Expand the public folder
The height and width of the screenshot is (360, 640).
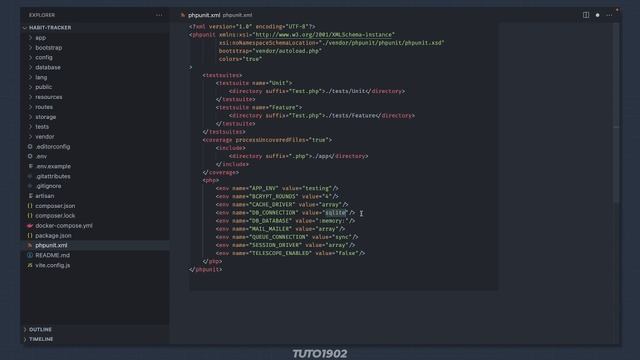point(30,87)
